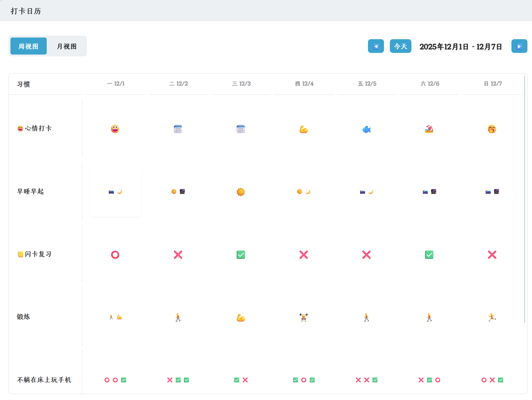Click the weightlifter icon in 锻炼 on 12/4
This screenshot has width=532, height=400.
[304, 317]
